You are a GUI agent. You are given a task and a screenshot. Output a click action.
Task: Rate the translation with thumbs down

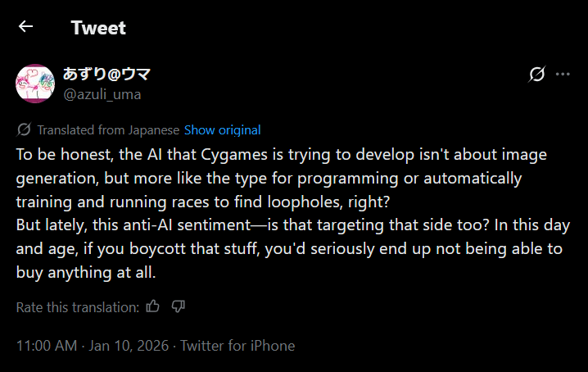point(179,307)
